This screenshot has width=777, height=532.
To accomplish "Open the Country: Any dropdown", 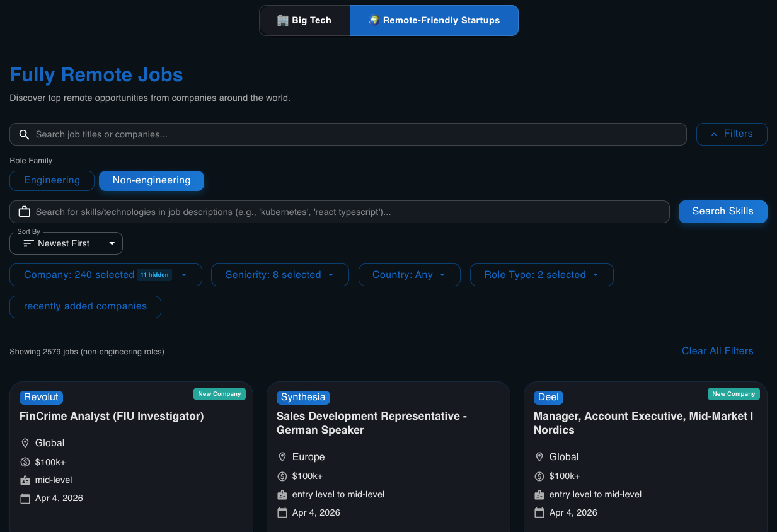I will pos(410,275).
